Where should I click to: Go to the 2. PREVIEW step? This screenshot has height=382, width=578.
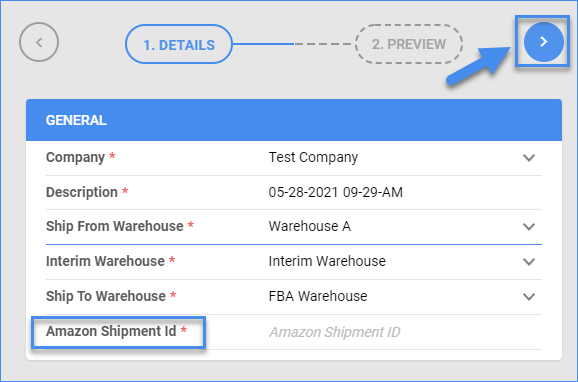pos(409,44)
